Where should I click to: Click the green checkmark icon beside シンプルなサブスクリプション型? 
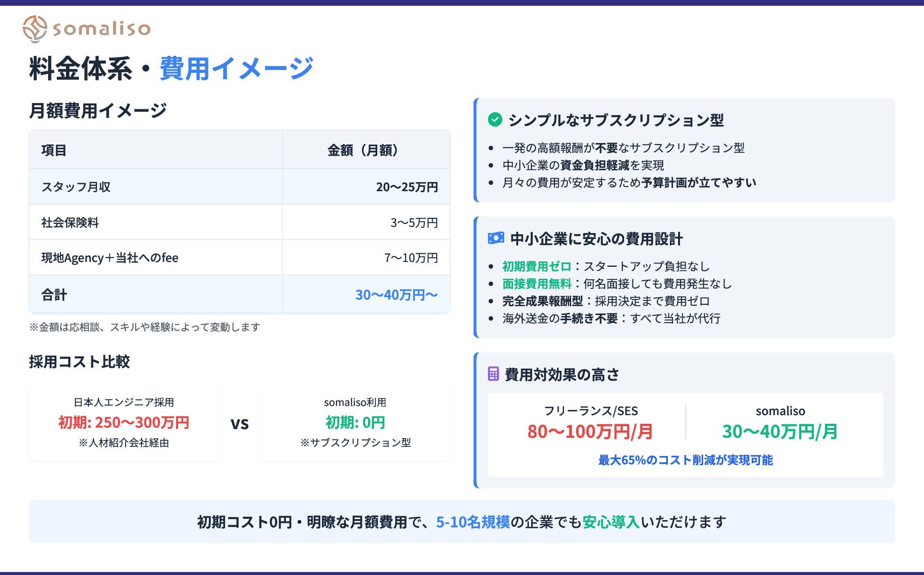coord(495,119)
